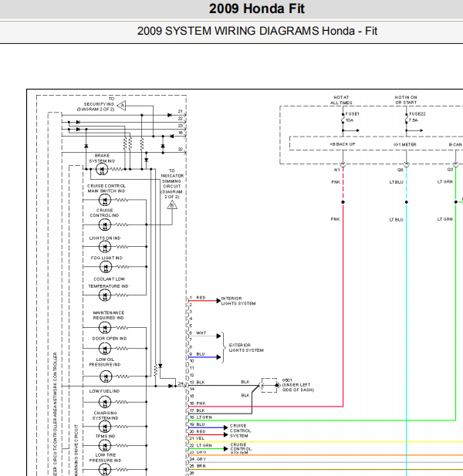The height and width of the screenshot is (476, 463).
Task: Click the arrowhead on the WHT wire
Action: (x=218, y=336)
